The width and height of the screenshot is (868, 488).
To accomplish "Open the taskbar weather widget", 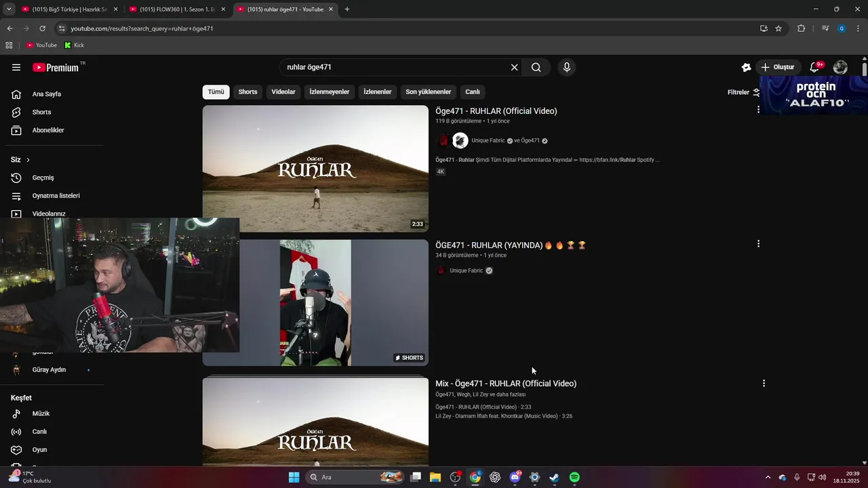I will coord(31,477).
